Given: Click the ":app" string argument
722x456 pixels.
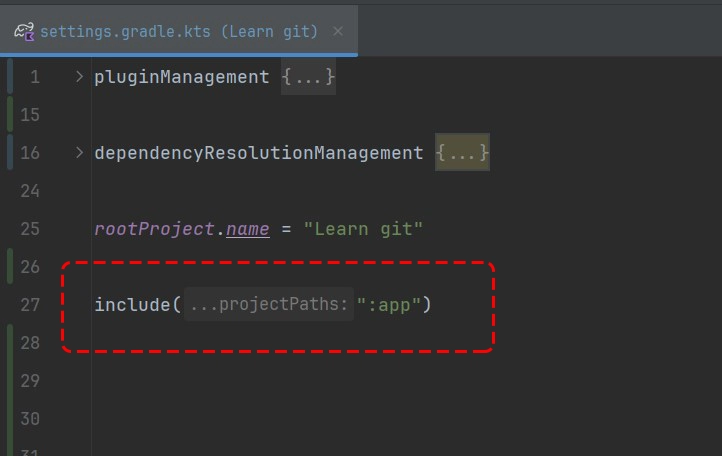Looking at the screenshot, I should (x=390, y=305).
